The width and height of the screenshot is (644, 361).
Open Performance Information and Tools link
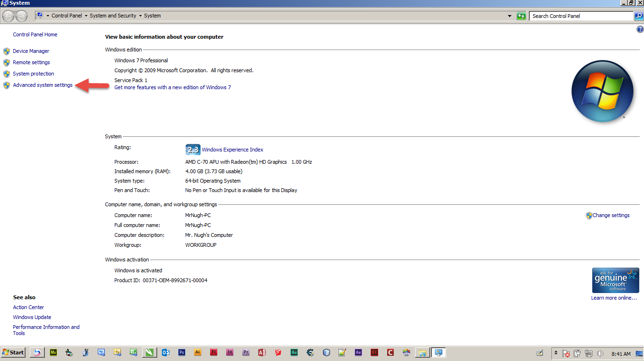click(46, 330)
